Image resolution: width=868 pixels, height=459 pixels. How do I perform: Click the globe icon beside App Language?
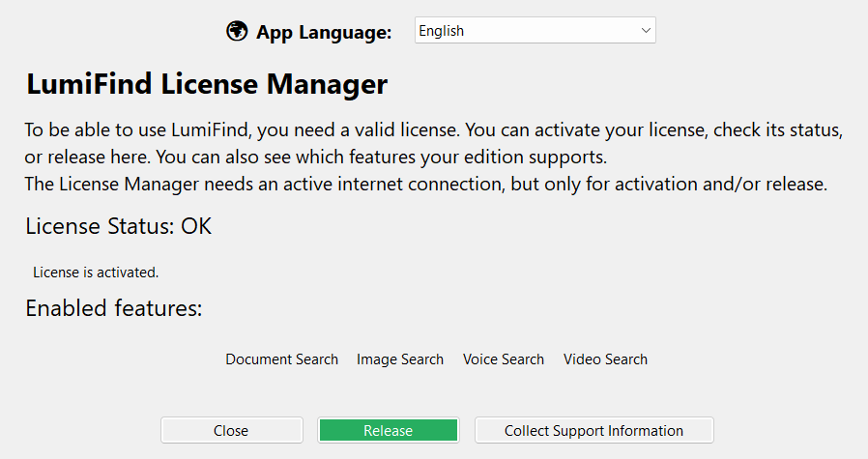237,31
